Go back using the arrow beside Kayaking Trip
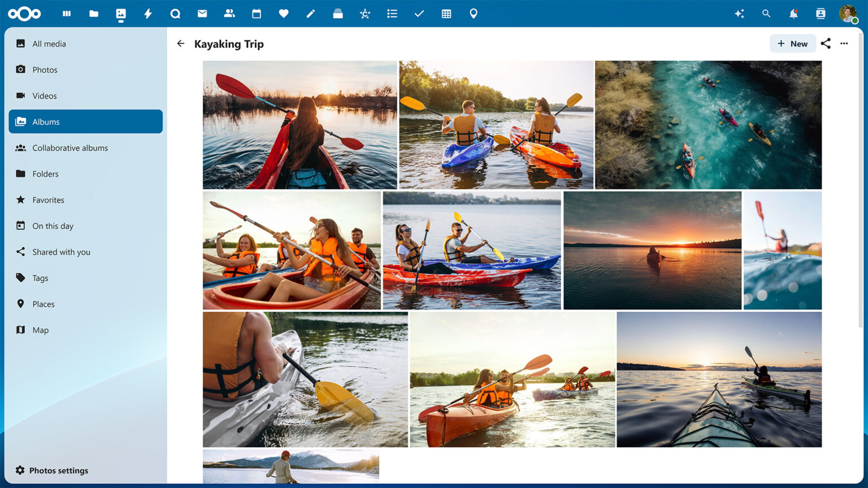This screenshot has height=488, width=868. click(x=180, y=43)
